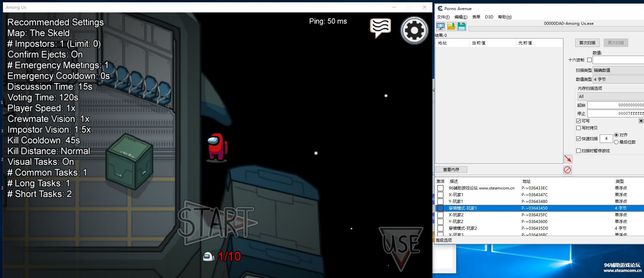Click address P->036435FC
644x278 pixels.
pyautogui.click(x=535, y=215)
